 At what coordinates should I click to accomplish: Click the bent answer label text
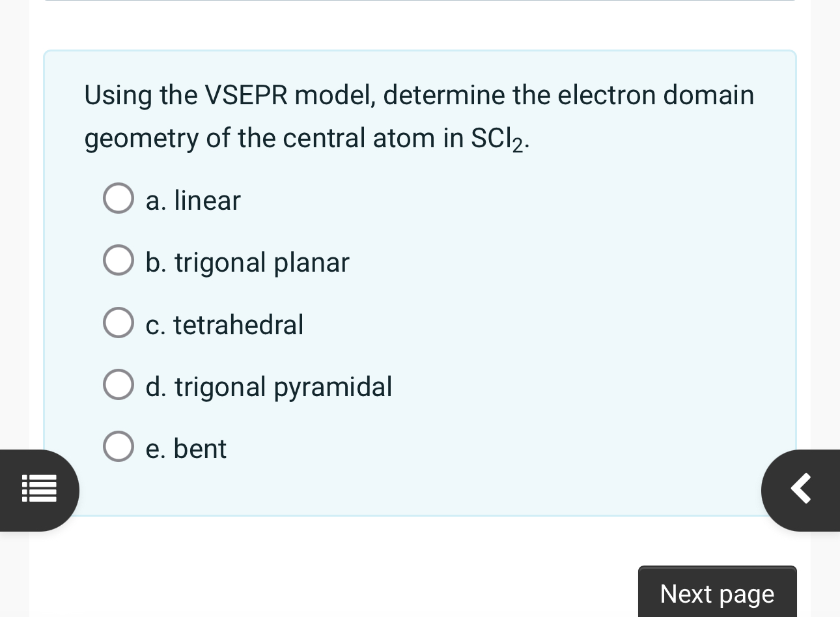click(186, 448)
